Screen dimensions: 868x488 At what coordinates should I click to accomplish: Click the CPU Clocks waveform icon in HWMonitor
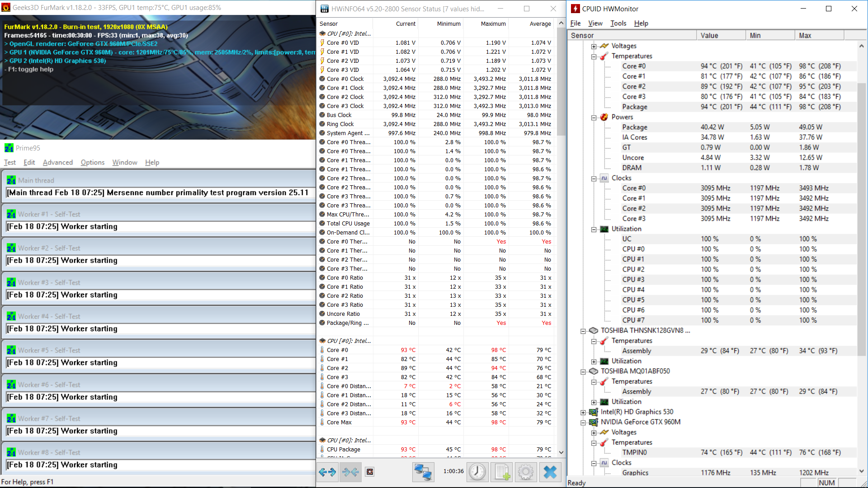point(604,178)
